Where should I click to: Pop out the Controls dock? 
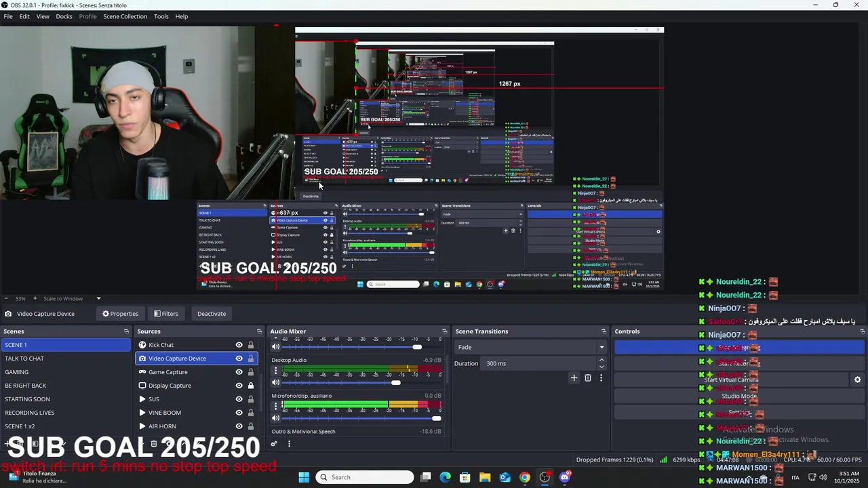point(862,331)
